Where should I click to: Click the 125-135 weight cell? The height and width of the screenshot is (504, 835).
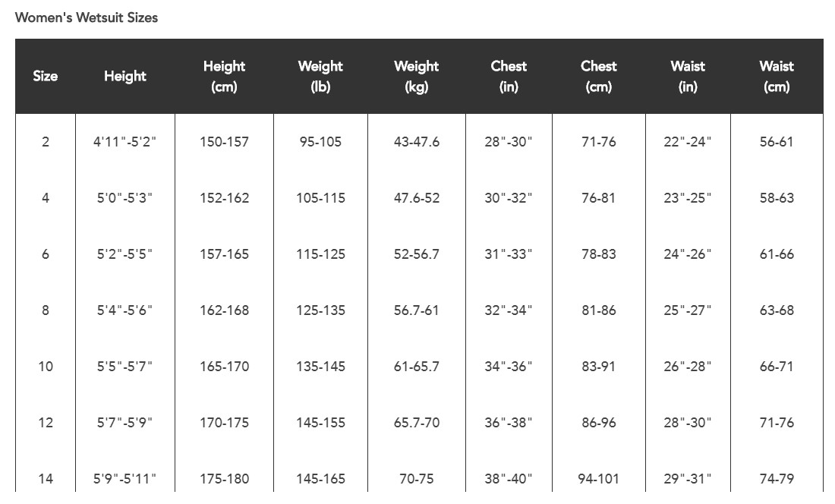pyautogui.click(x=320, y=310)
